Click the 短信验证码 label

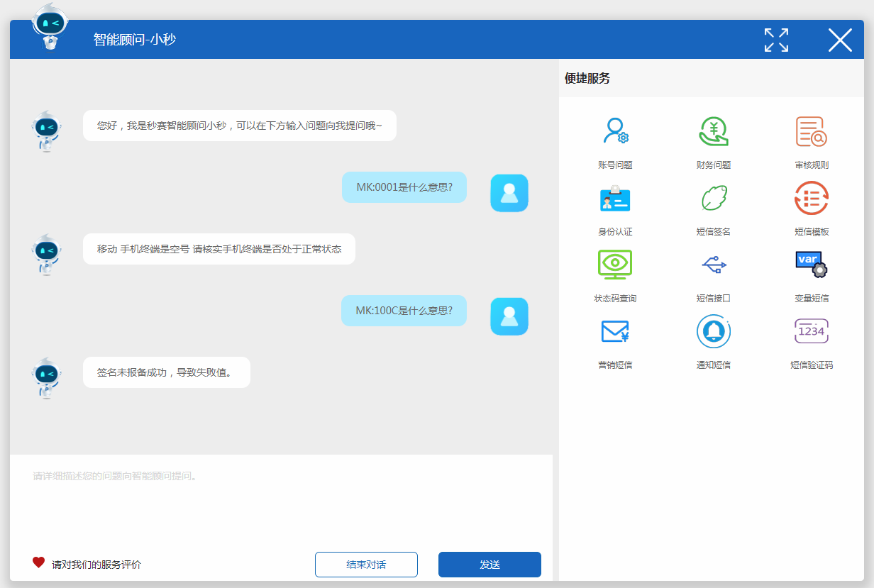812,365
